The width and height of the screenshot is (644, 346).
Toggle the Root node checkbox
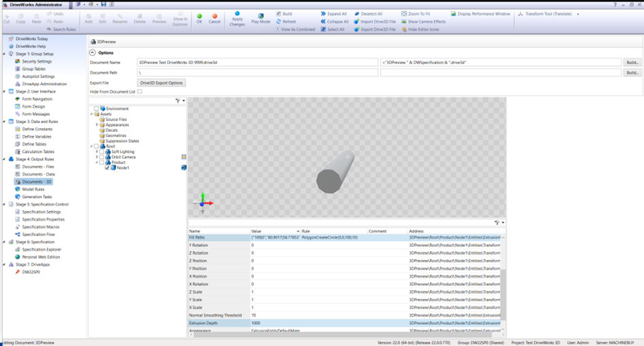[96, 146]
